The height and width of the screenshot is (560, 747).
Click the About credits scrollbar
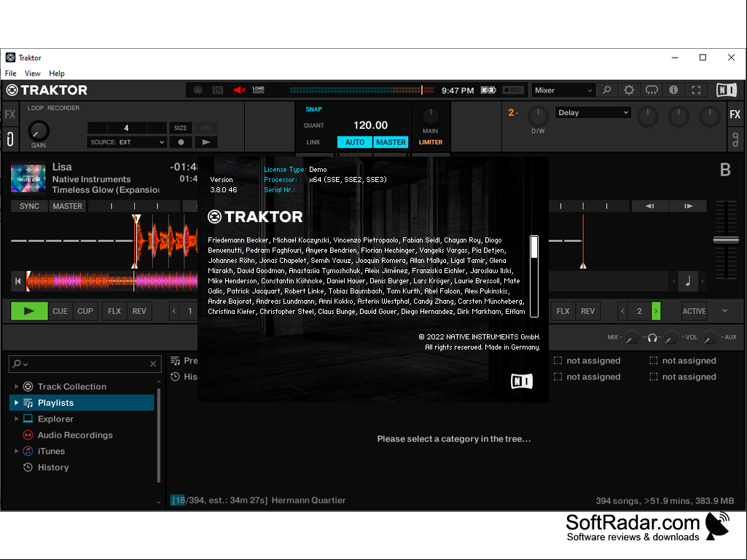(534, 276)
